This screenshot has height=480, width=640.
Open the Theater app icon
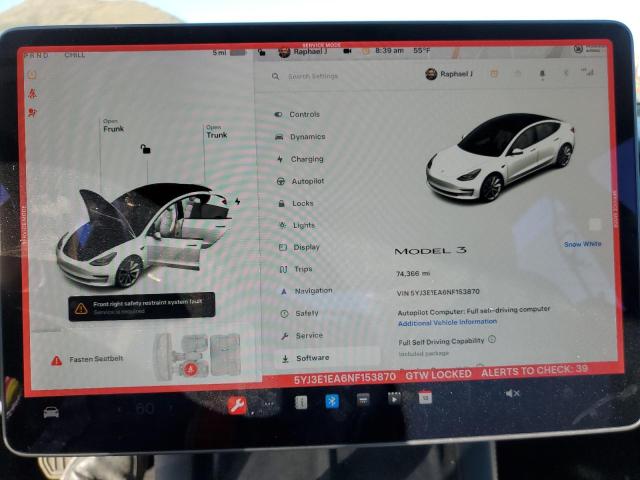394,398
